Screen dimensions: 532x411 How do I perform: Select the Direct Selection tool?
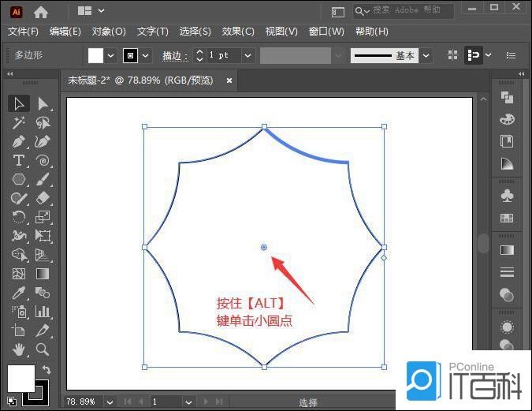(43, 103)
